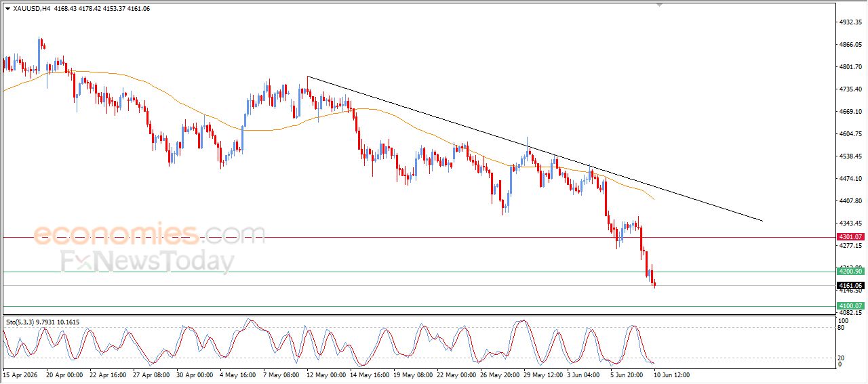Click the last red candlestick on chart
Image resolution: width=868 pixels, height=384 pixels.
click(x=654, y=284)
